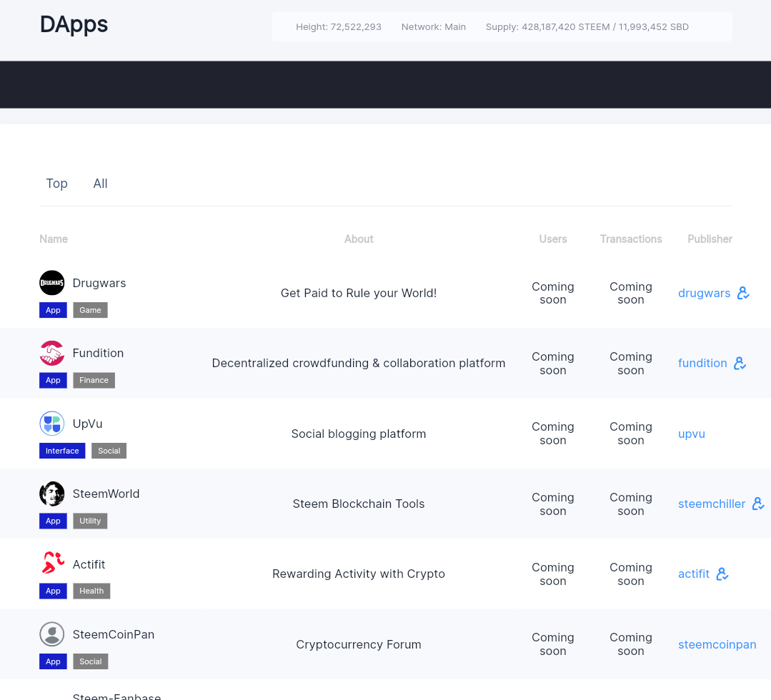
Task: Click the App tag under SteemCoinPan
Action: point(53,661)
